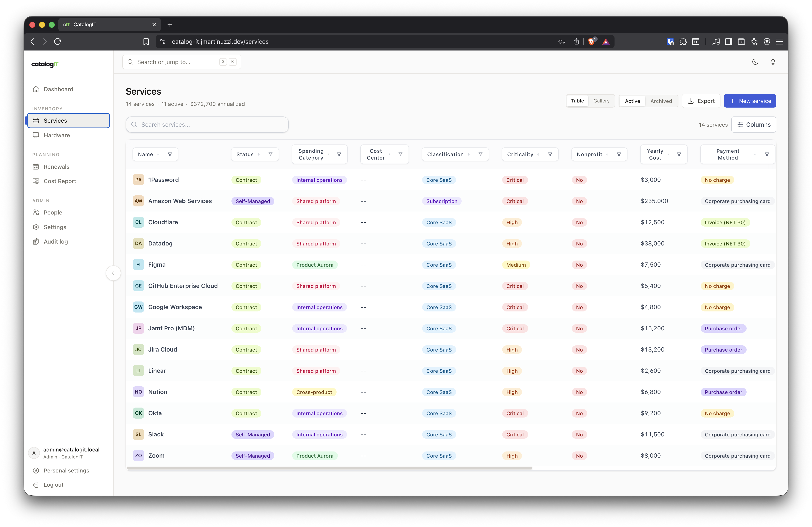Screen dimensions: 812x527
Task: Open Audit log
Action: (69, 241)
